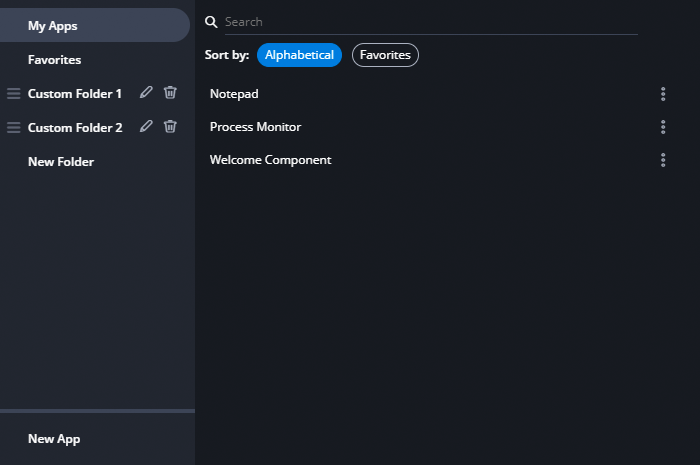Open Notepad's three-dot options menu
Image resolution: width=700 pixels, height=465 pixels.
click(x=663, y=94)
